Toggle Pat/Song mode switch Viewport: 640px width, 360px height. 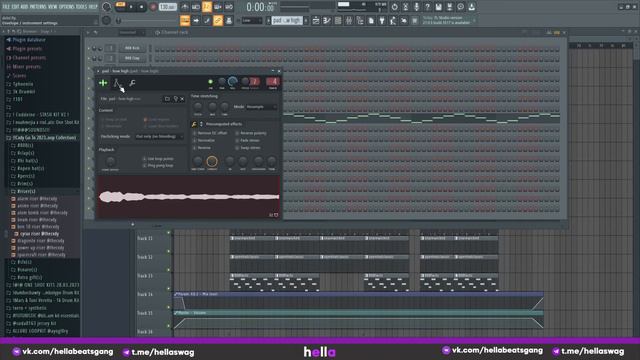tap(120, 7)
